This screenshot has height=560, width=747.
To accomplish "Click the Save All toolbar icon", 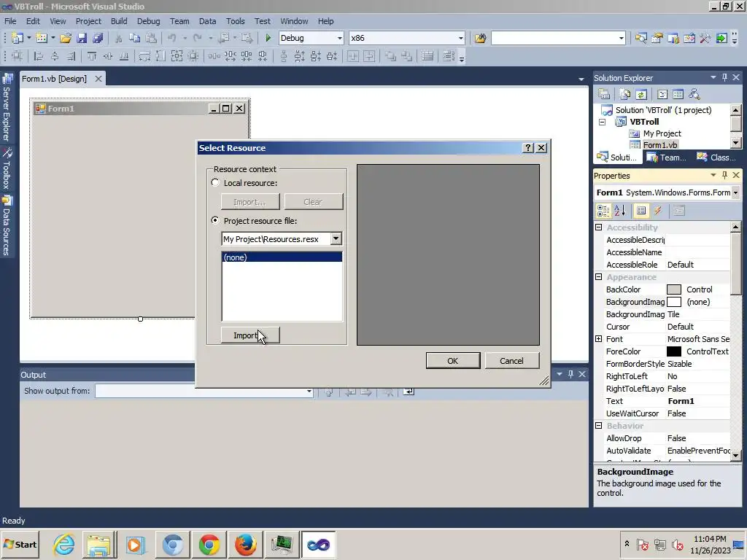I will [x=98, y=38].
